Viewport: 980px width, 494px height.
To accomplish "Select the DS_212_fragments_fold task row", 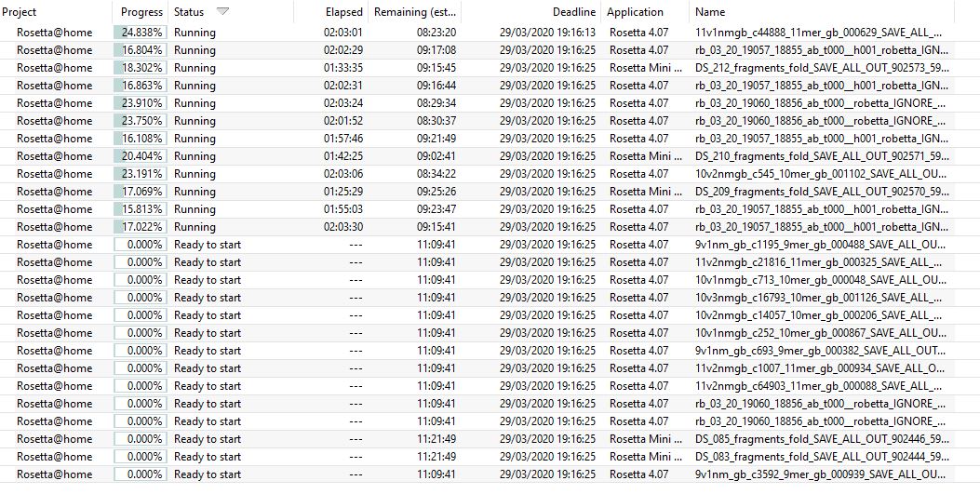I will [x=821, y=68].
